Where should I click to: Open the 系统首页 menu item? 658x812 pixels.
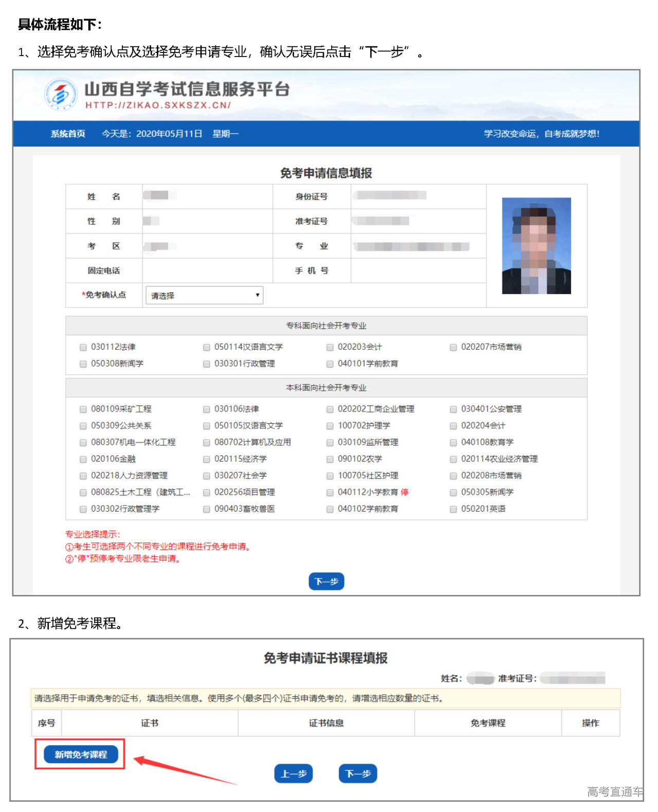click(x=68, y=134)
